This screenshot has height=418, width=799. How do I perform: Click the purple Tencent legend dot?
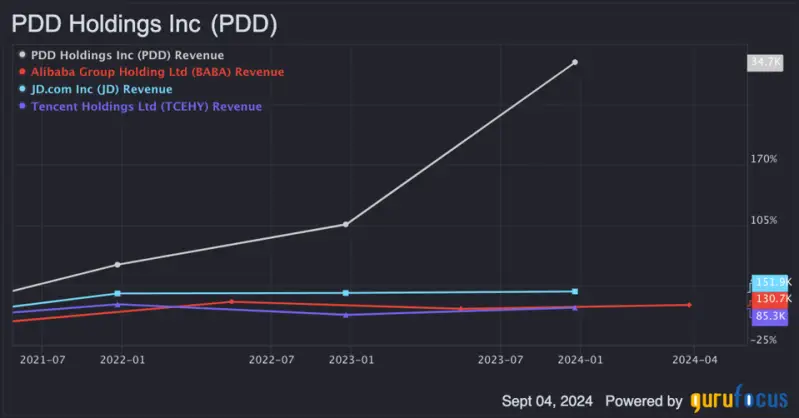22,106
